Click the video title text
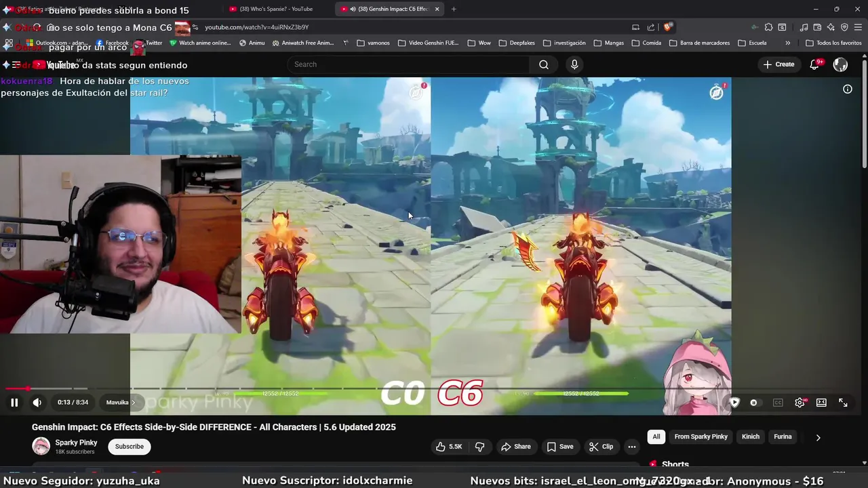Image resolution: width=868 pixels, height=488 pixels. pyautogui.click(x=214, y=427)
